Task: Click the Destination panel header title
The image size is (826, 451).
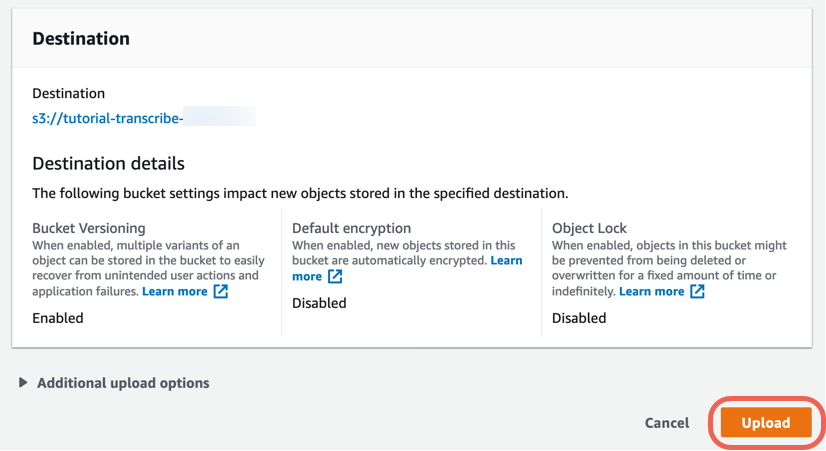Action: [81, 38]
